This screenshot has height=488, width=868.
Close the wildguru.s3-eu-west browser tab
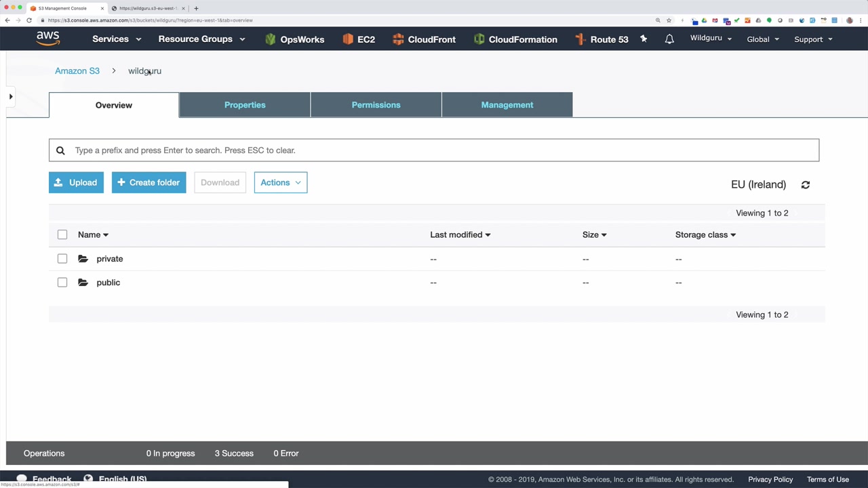coord(183,8)
